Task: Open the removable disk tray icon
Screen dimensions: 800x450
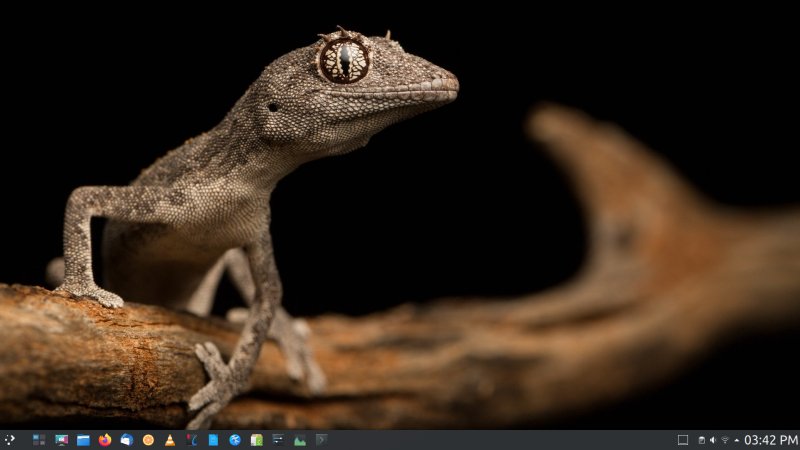Action: [701, 440]
